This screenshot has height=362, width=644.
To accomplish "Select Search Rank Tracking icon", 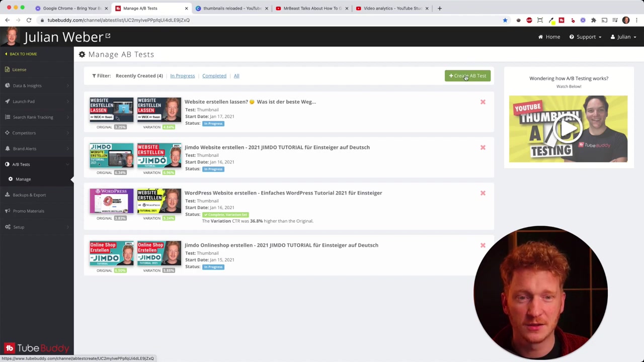I will coord(8,117).
